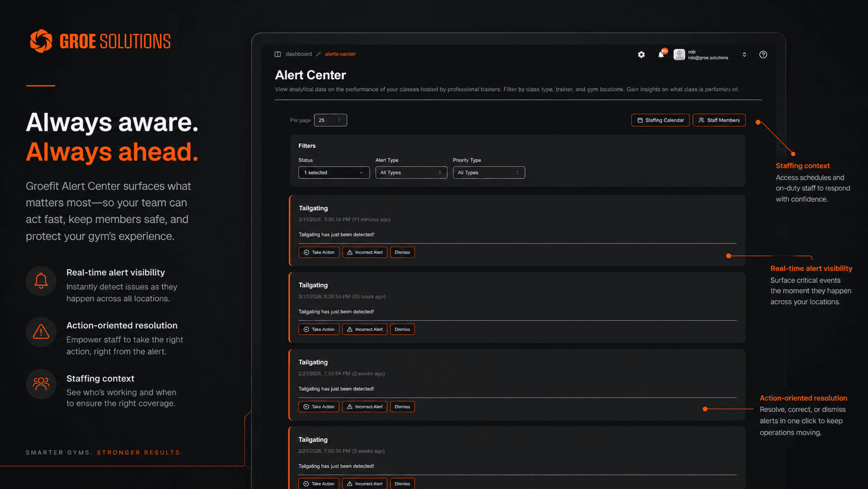The height and width of the screenshot is (489, 868).
Task: Toggle the sidebar panel icon beside dashboard
Action: click(x=278, y=54)
